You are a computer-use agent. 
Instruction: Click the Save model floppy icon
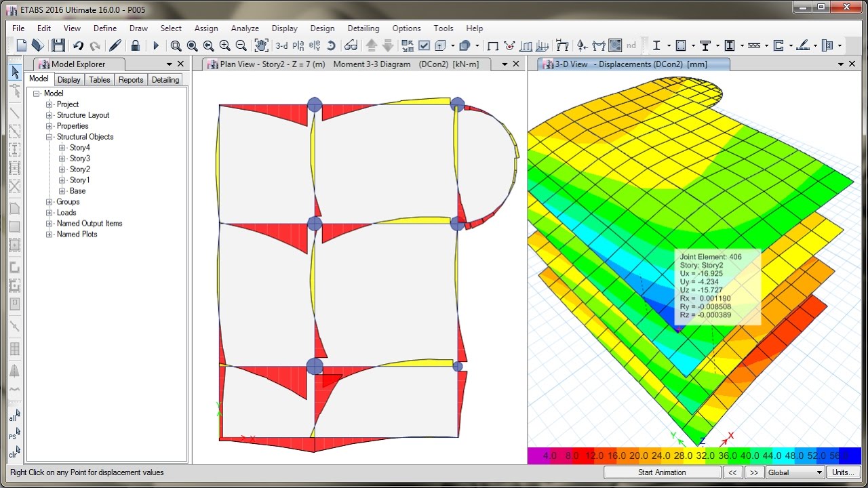click(58, 45)
